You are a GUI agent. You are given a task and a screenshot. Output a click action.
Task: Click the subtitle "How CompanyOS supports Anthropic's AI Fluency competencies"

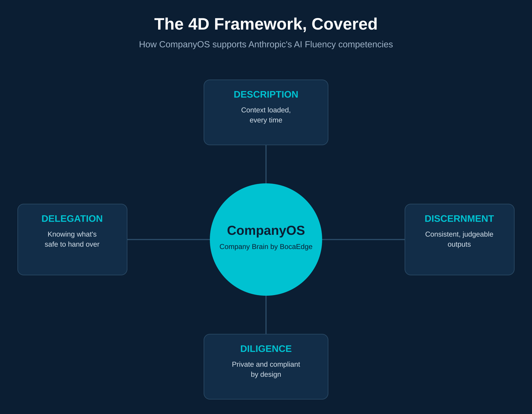[x=266, y=44]
